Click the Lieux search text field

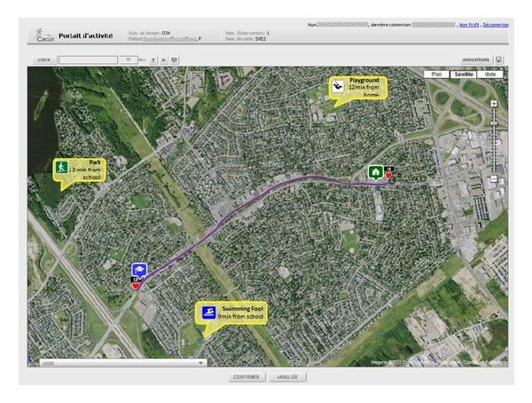(x=88, y=59)
